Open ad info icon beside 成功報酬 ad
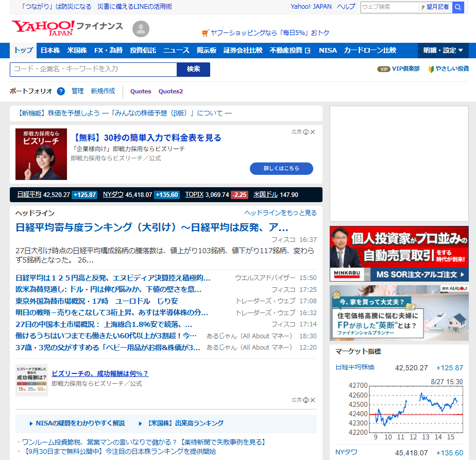This screenshot has height=460, width=476. (x=306, y=400)
